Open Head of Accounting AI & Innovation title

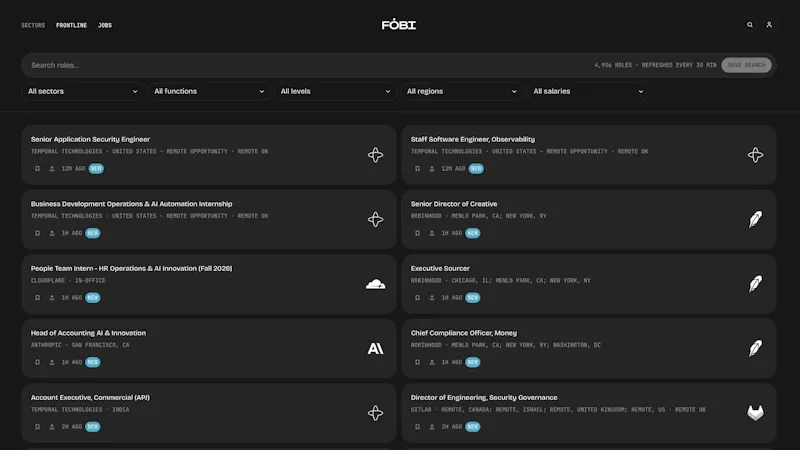(x=88, y=333)
